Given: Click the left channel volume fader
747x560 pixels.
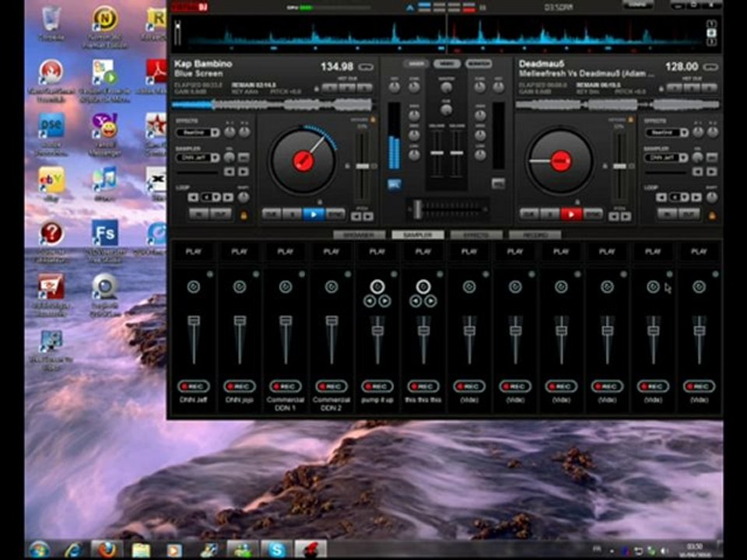Looking at the screenshot, I should tap(437, 153).
